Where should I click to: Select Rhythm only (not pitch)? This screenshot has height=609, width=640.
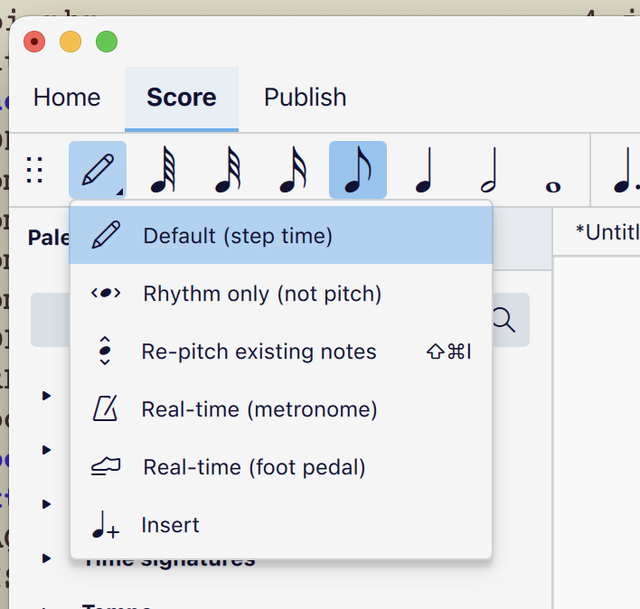(262, 294)
